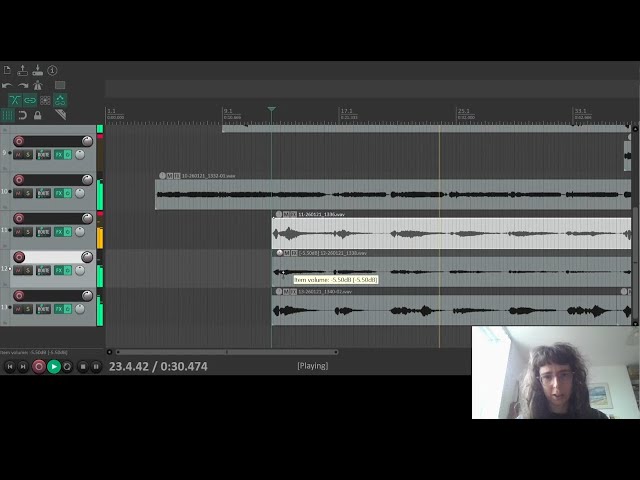The width and height of the screenshot is (640, 480).
Task: Select track 11 name field
Action: pyautogui.click(x=53, y=218)
